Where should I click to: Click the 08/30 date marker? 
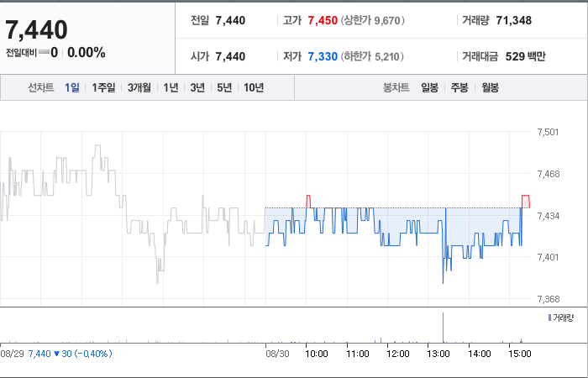pos(277,354)
